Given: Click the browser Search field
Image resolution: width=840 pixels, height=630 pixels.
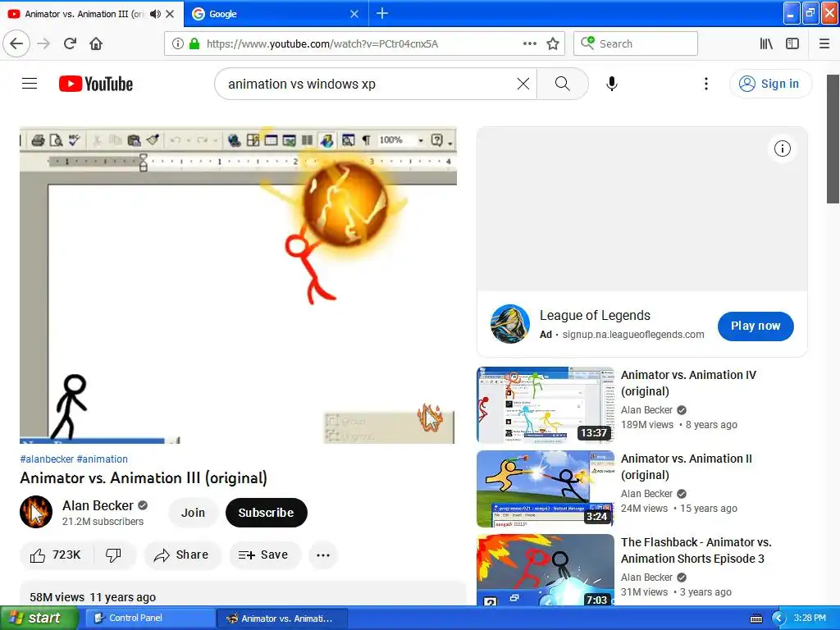Looking at the screenshot, I should click(636, 43).
